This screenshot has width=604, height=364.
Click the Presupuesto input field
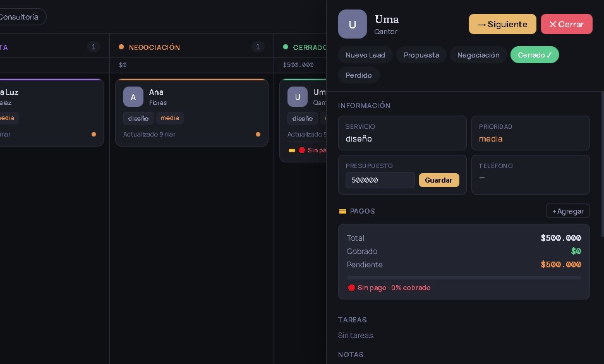coord(380,180)
